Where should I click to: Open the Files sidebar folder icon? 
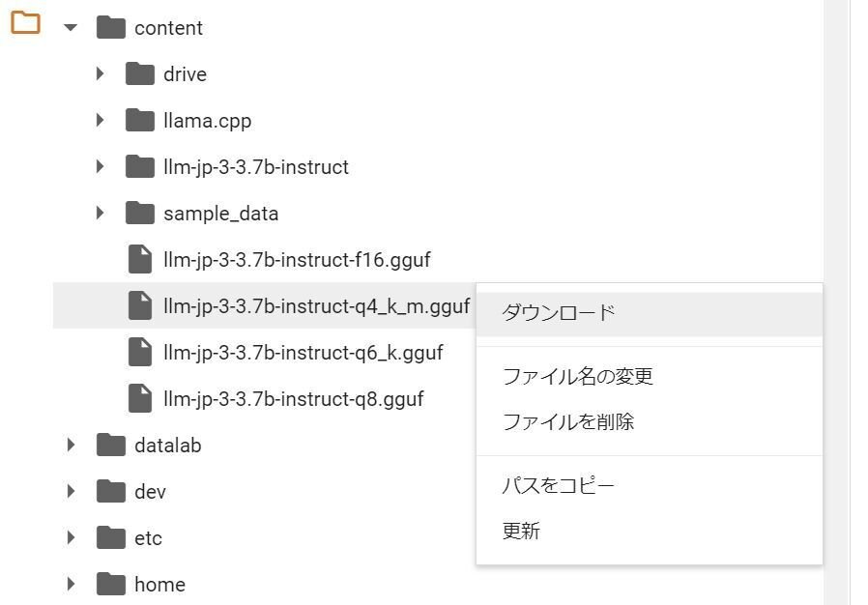[x=25, y=22]
